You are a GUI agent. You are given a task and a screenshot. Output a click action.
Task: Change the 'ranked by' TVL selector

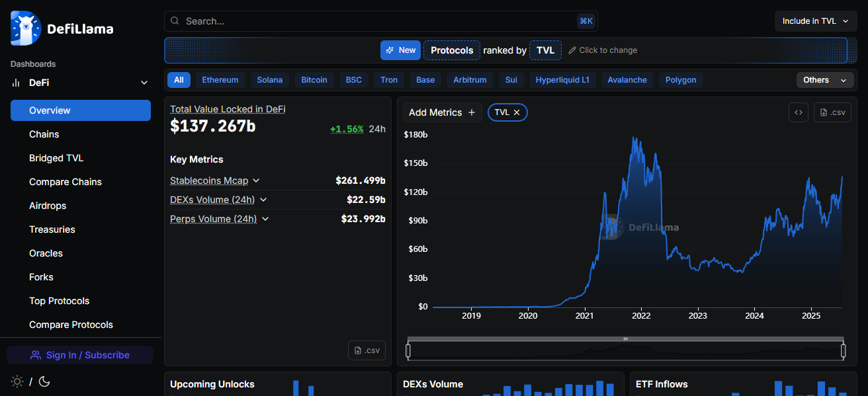(x=545, y=50)
